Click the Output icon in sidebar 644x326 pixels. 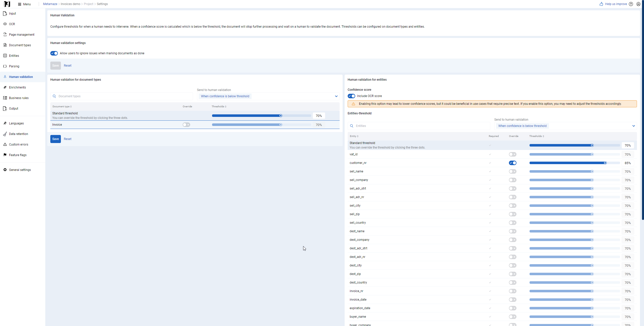[5, 109]
